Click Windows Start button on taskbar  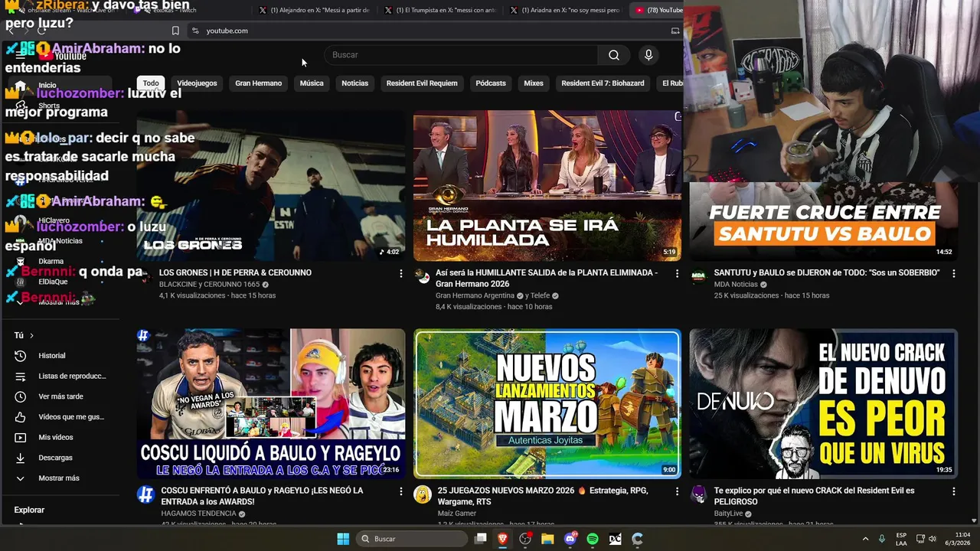(x=343, y=539)
